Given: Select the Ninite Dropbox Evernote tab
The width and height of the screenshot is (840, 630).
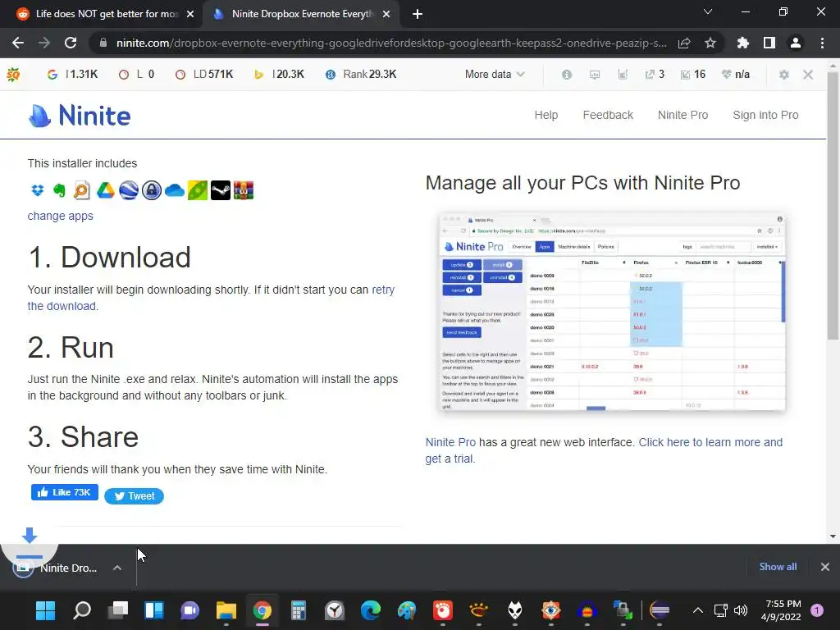Looking at the screenshot, I should click(302, 14).
